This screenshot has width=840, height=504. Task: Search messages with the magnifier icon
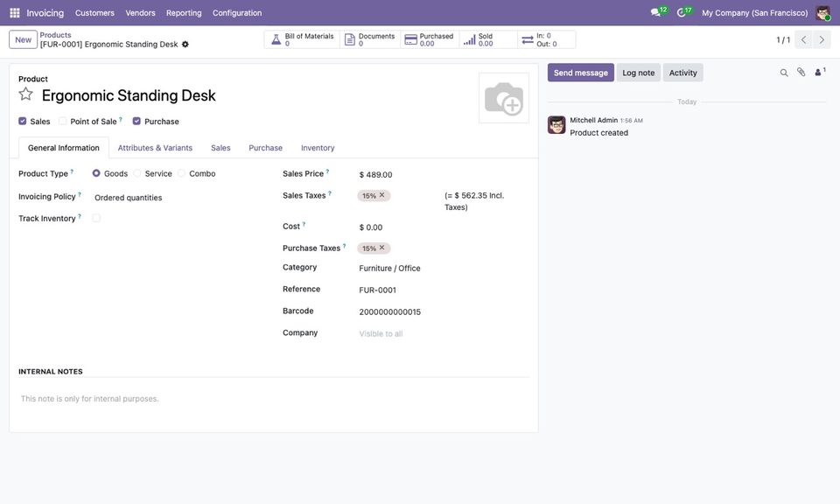[x=784, y=73]
